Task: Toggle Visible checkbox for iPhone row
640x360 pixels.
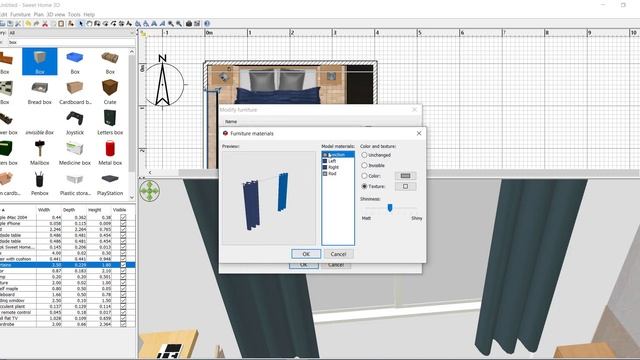Action: (x=123, y=224)
